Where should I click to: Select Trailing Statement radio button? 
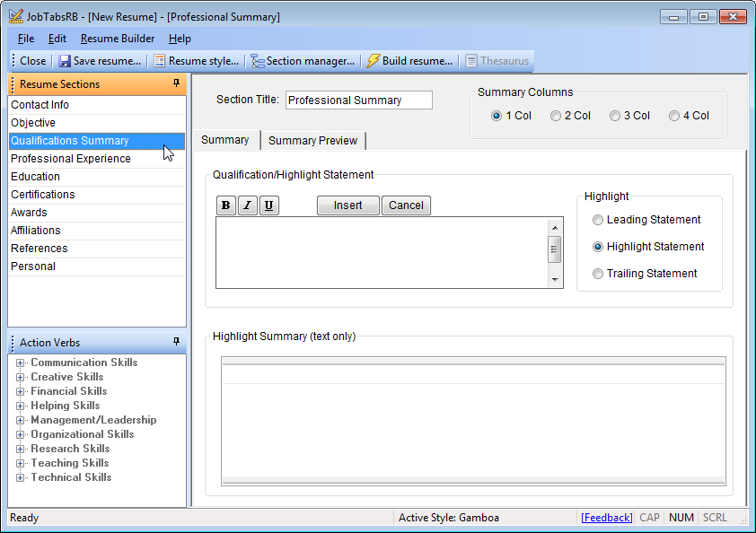pos(598,274)
